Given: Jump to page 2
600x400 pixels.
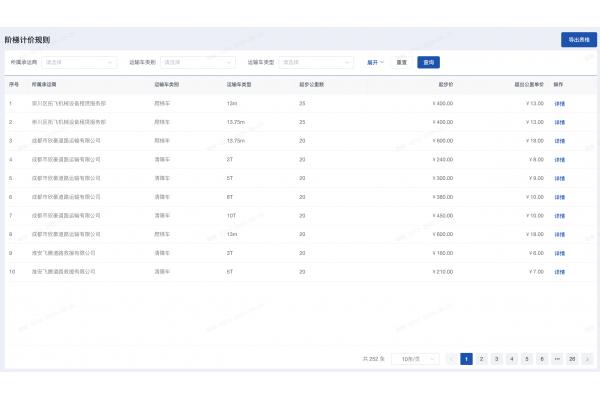Looking at the screenshot, I should [481, 358].
